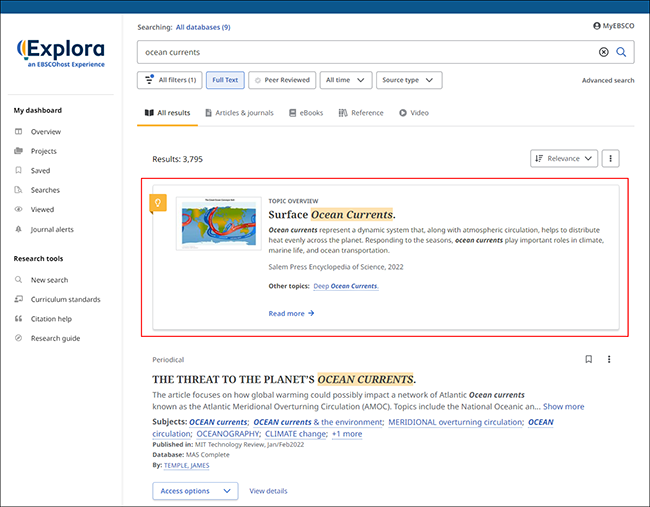Click OCEAN currents subject link
The image size is (650, 507).
pos(218,422)
